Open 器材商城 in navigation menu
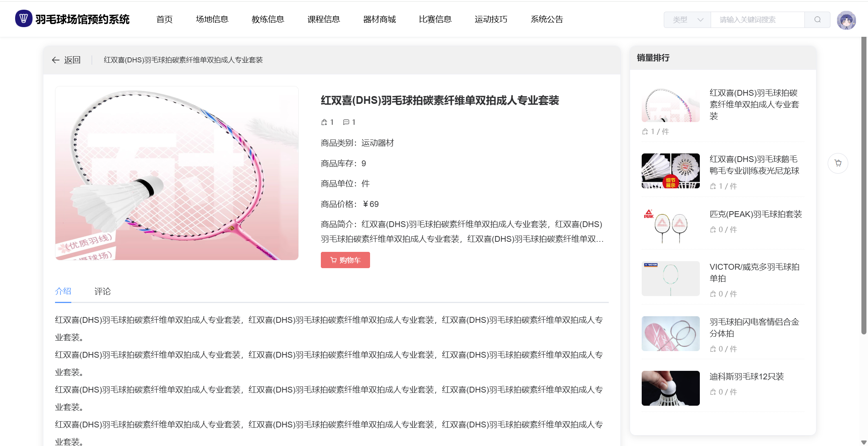The height and width of the screenshot is (446, 868). point(379,19)
